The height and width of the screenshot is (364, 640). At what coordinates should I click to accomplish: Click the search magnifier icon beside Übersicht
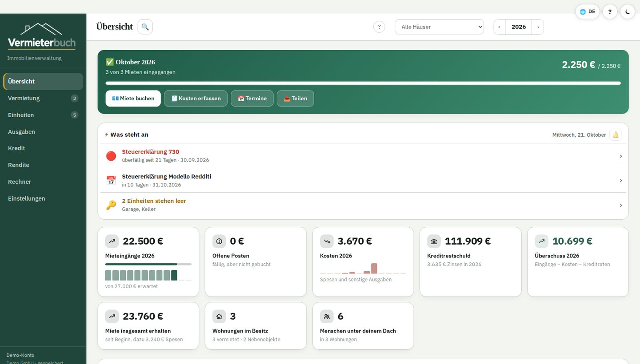[x=145, y=27]
